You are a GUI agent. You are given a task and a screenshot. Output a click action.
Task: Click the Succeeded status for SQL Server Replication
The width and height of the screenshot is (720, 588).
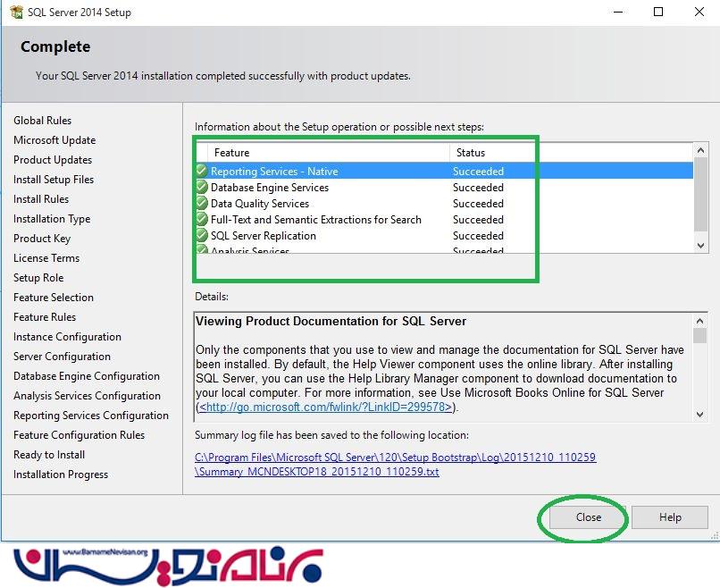[x=478, y=236]
